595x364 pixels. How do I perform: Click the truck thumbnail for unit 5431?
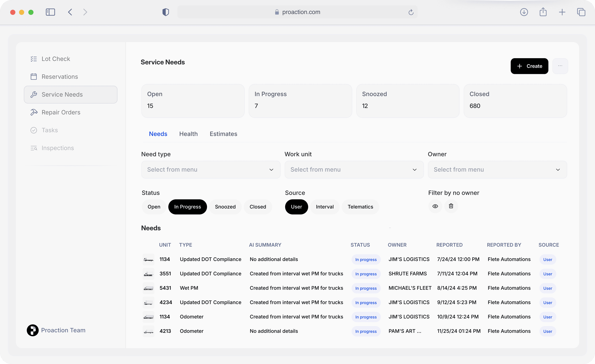point(148,288)
